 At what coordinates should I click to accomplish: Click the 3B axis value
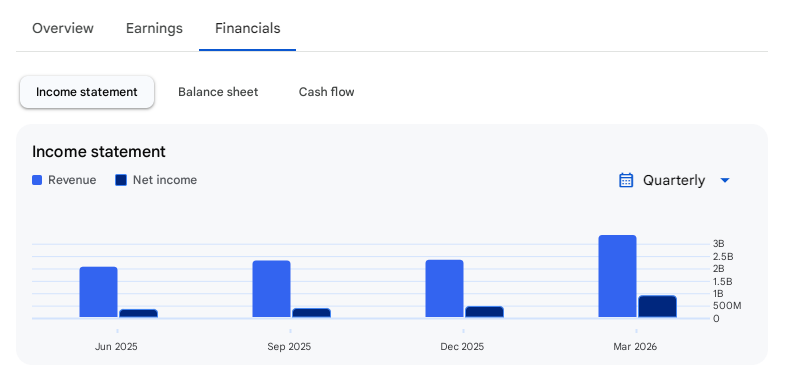coord(718,243)
